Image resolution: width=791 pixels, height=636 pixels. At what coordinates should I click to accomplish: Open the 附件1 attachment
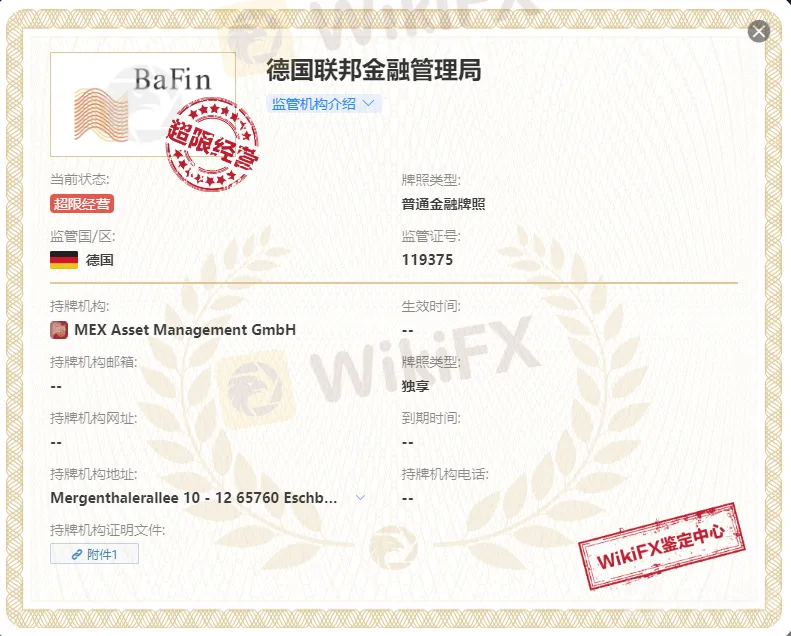(x=95, y=554)
